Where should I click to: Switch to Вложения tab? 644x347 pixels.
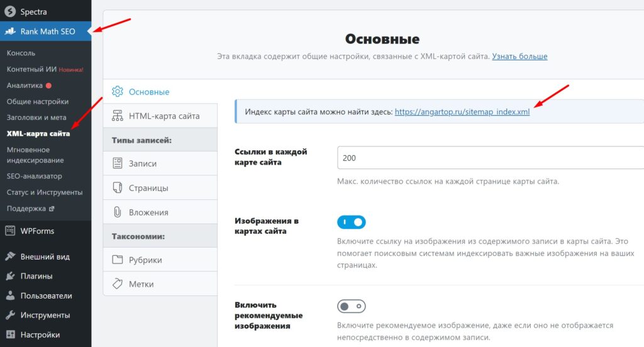coord(160,212)
